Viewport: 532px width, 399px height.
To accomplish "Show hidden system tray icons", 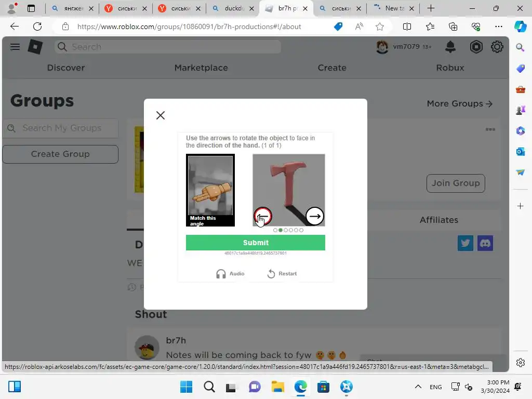I will (418, 387).
